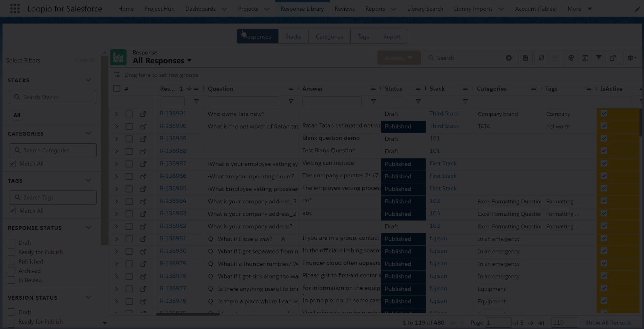Check the In Review status filter
The width and height of the screenshot is (644, 329).
point(11,280)
